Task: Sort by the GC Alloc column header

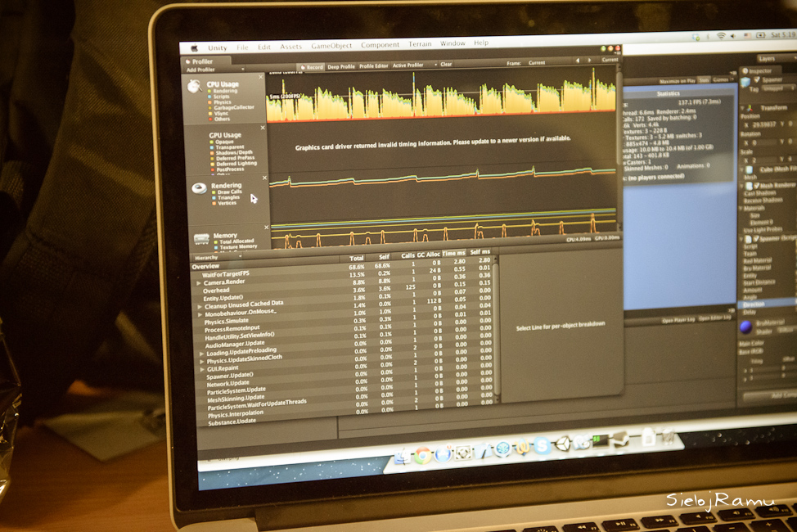Action: click(x=428, y=255)
